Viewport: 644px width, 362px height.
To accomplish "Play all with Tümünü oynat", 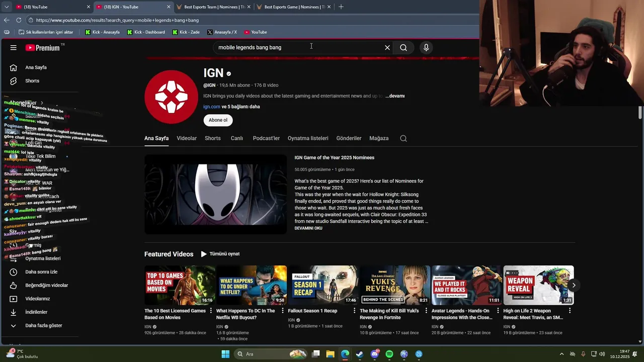I will pyautogui.click(x=220, y=254).
